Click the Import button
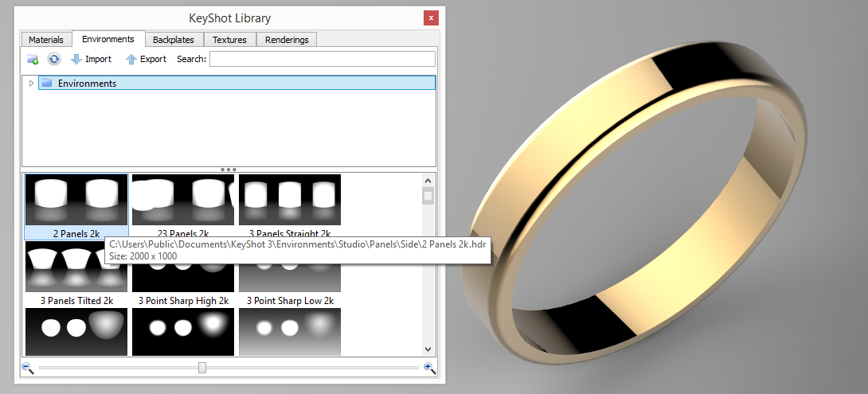The image size is (868, 394). point(92,59)
